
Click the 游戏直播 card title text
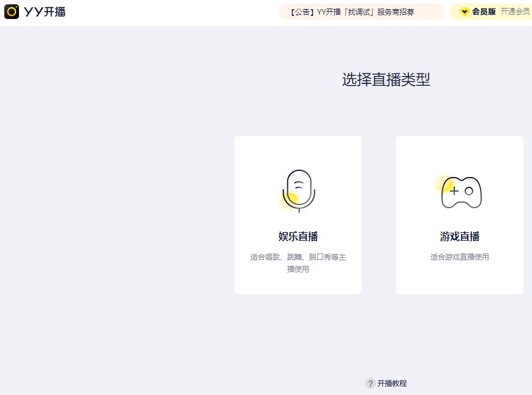point(460,236)
